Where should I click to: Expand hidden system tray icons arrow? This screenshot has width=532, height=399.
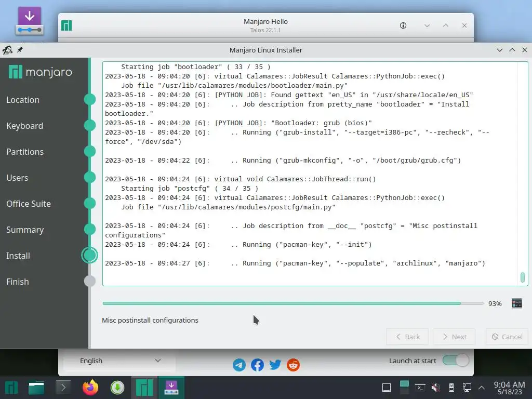(x=482, y=388)
